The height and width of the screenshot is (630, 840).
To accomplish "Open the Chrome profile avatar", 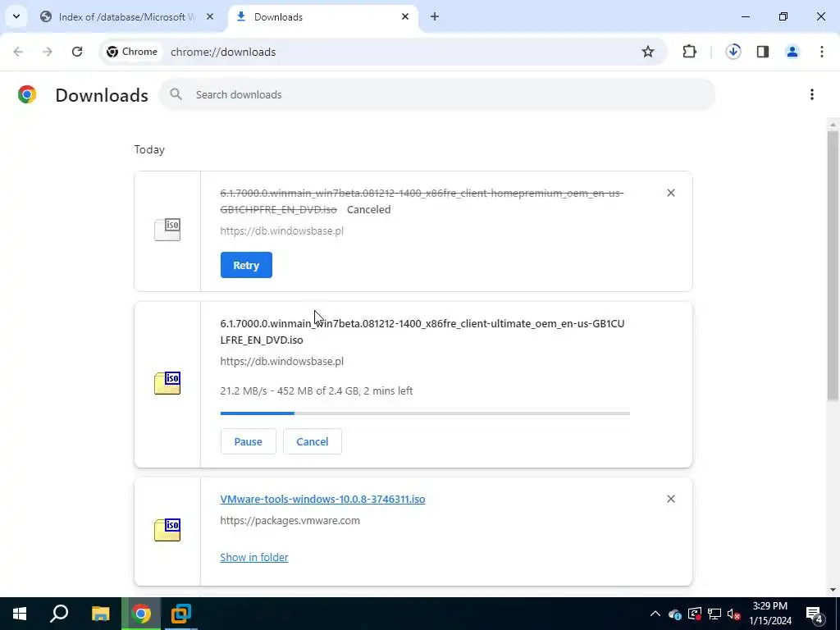I will [x=792, y=52].
